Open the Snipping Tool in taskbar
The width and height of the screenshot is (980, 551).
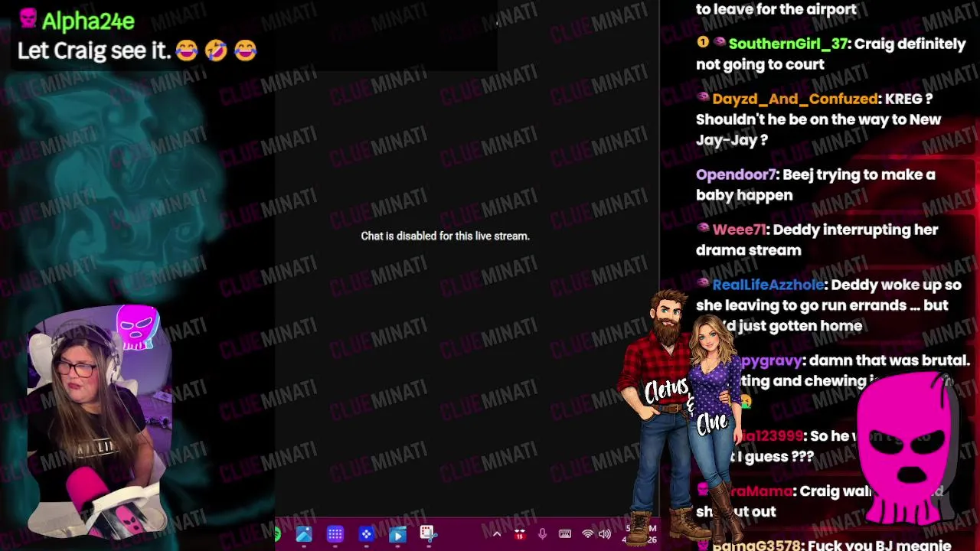point(427,533)
